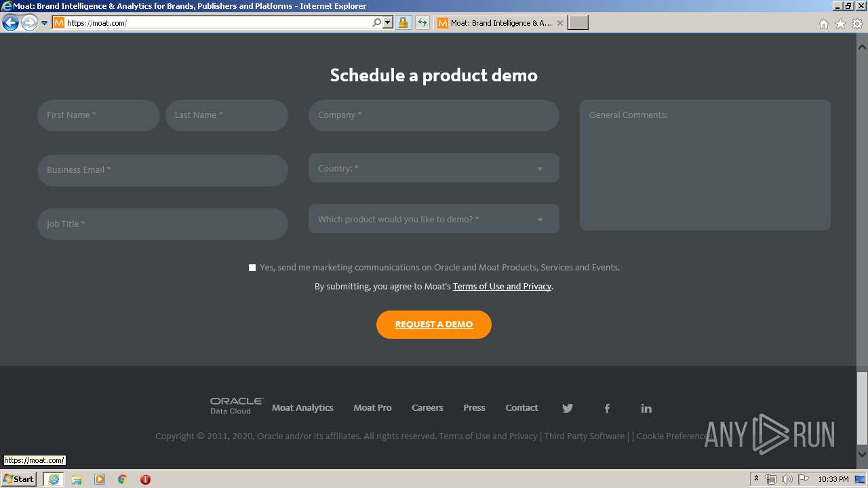Click the scrollbar down arrow
Image resolution: width=868 pixels, height=488 pixels.
862,454
